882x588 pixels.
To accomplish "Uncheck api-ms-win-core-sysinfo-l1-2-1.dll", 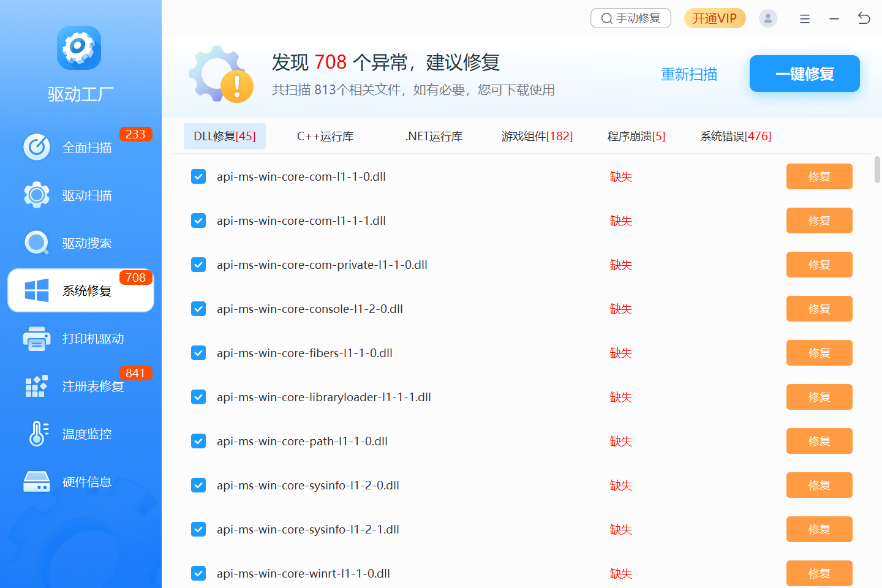I will tap(198, 529).
